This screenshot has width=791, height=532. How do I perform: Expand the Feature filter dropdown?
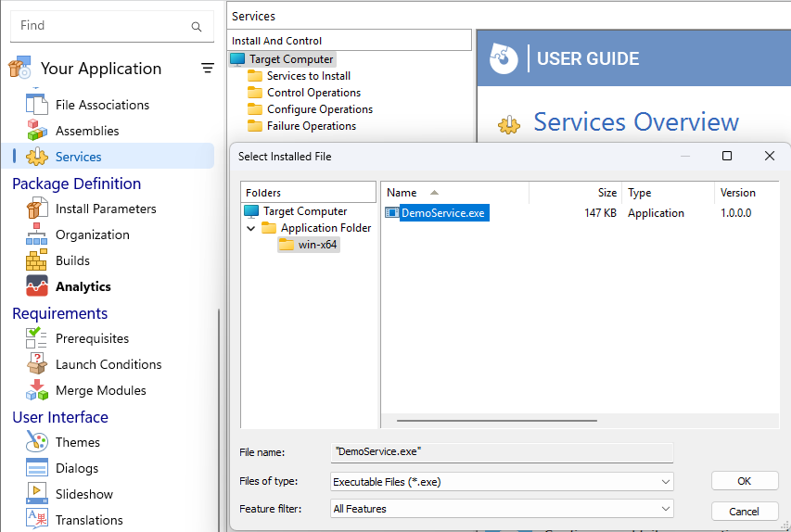665,509
